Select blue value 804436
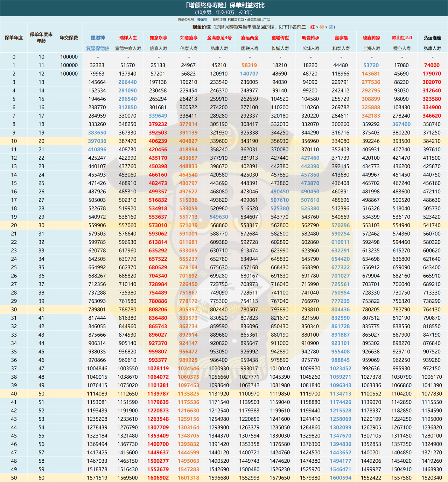Screen dimensions: 448x482 click(x=341, y=310)
